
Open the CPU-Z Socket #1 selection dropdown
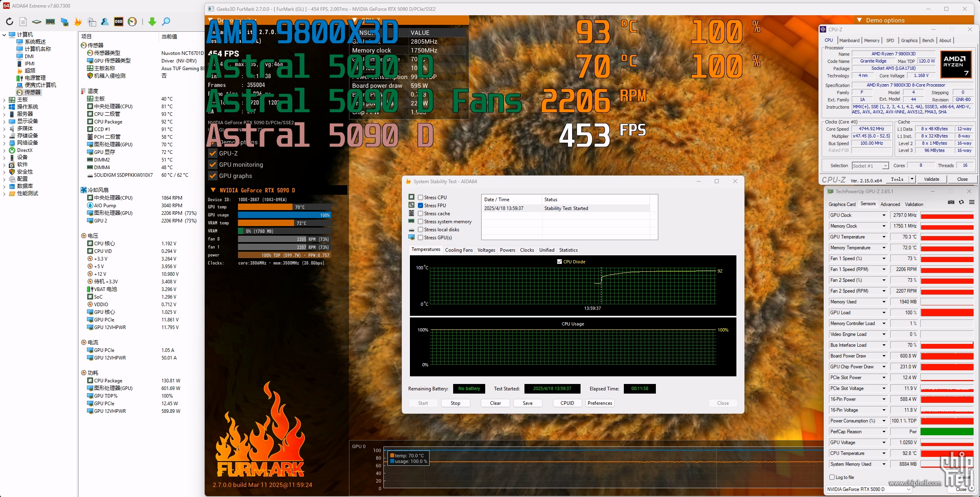point(885,166)
